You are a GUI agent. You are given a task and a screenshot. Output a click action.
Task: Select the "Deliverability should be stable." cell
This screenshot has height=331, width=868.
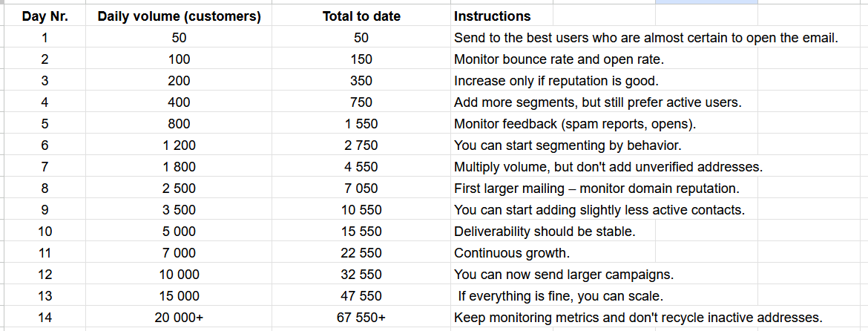tap(545, 232)
